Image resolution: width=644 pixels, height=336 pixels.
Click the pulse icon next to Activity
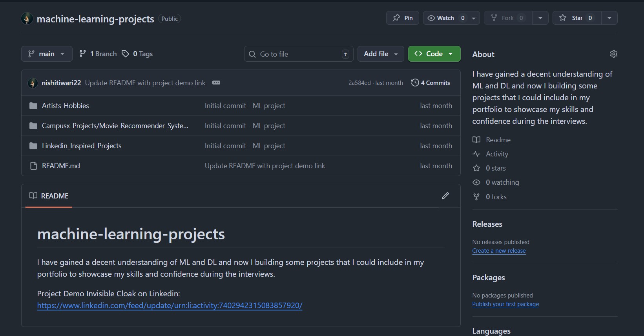476,154
